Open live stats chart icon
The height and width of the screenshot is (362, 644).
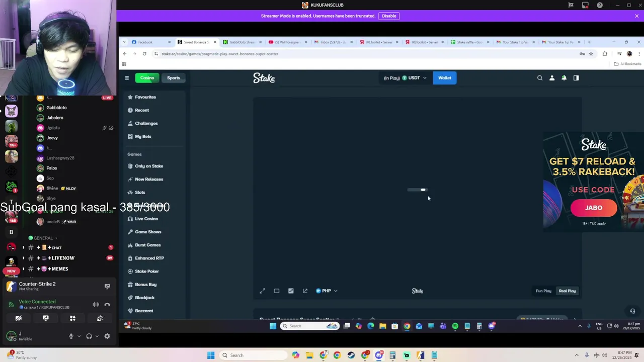[291, 291]
